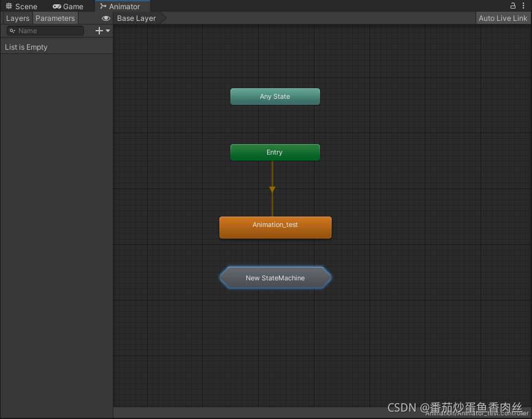
Task: Switch to the Game tab
Action: (68, 7)
